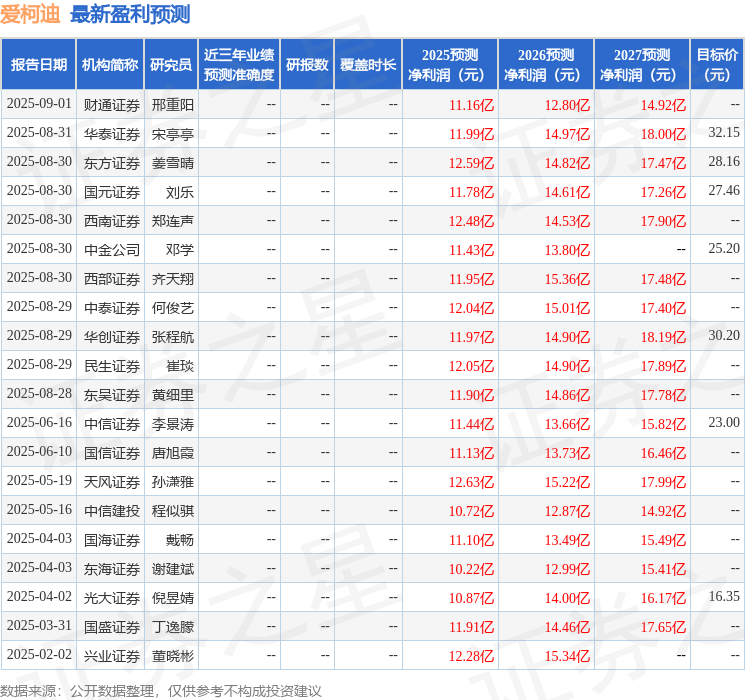Click the 2026预测净利润 column header

pyautogui.click(x=546, y=64)
